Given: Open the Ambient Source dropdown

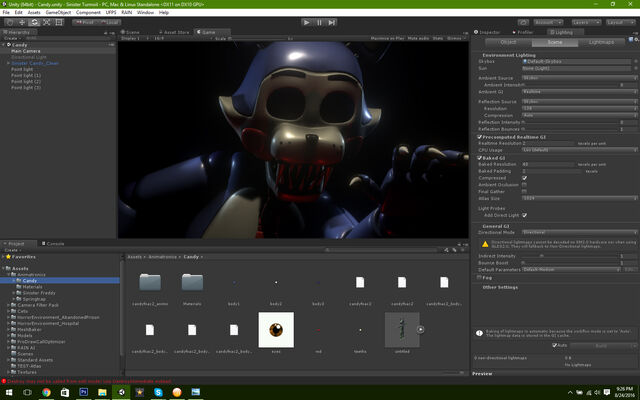Looking at the screenshot, I should point(580,78).
